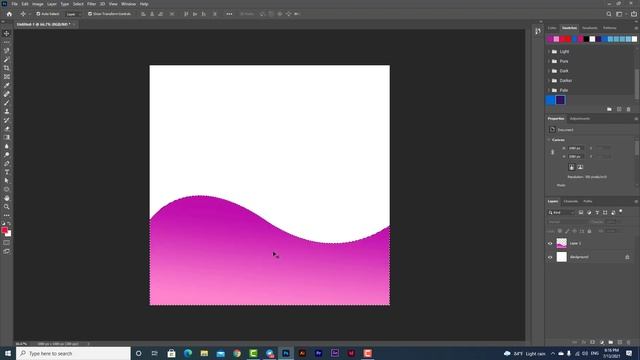Select the Eyedropper tool
640x360 pixels.
(7, 85)
